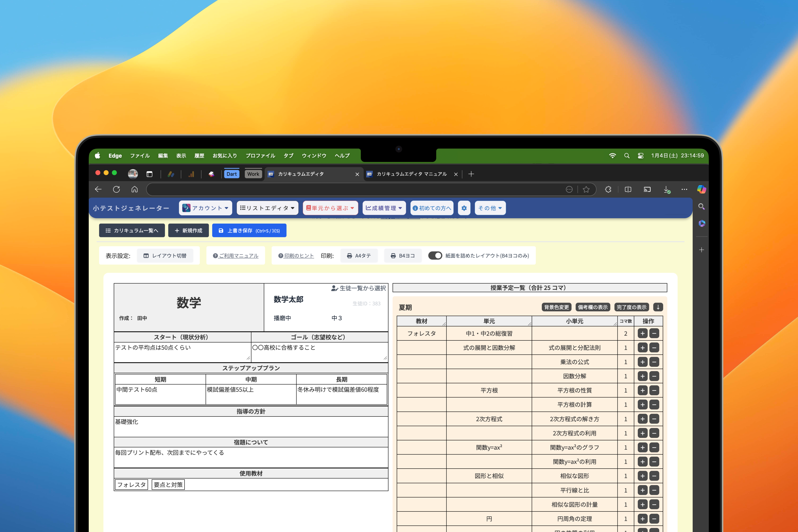Toggle 完了度の表示 button
The image size is (798, 532).
(631, 307)
